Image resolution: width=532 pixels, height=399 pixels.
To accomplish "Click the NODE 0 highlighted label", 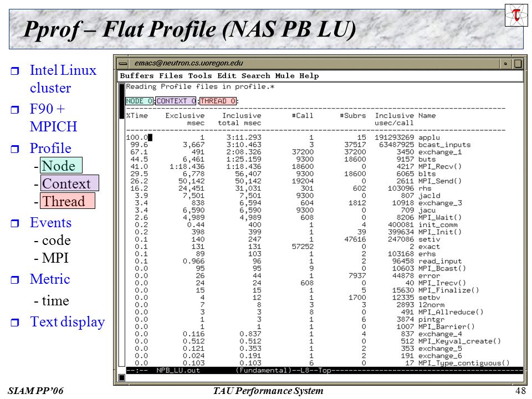I will [140, 101].
